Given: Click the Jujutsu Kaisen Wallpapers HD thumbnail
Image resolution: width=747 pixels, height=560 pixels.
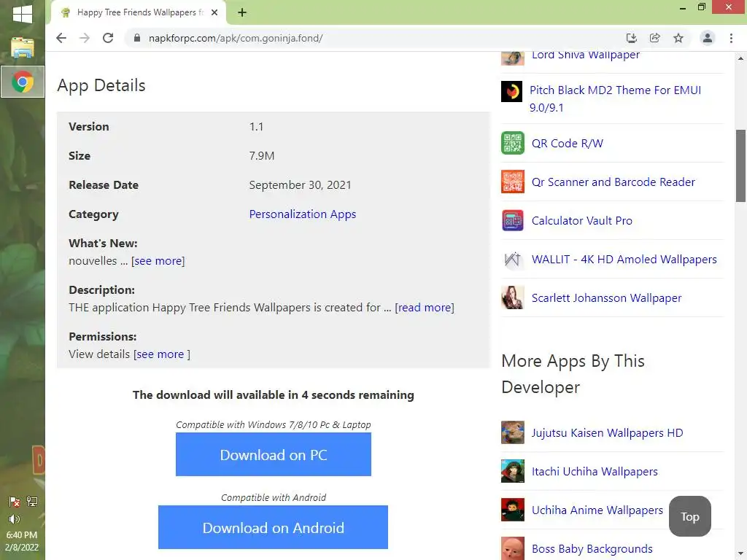Looking at the screenshot, I should pos(513,432).
